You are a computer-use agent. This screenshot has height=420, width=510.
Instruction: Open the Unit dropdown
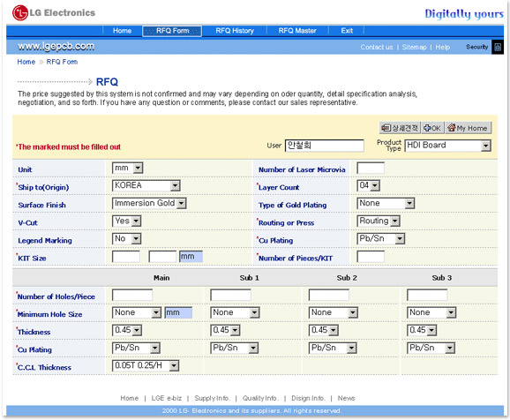click(127, 168)
